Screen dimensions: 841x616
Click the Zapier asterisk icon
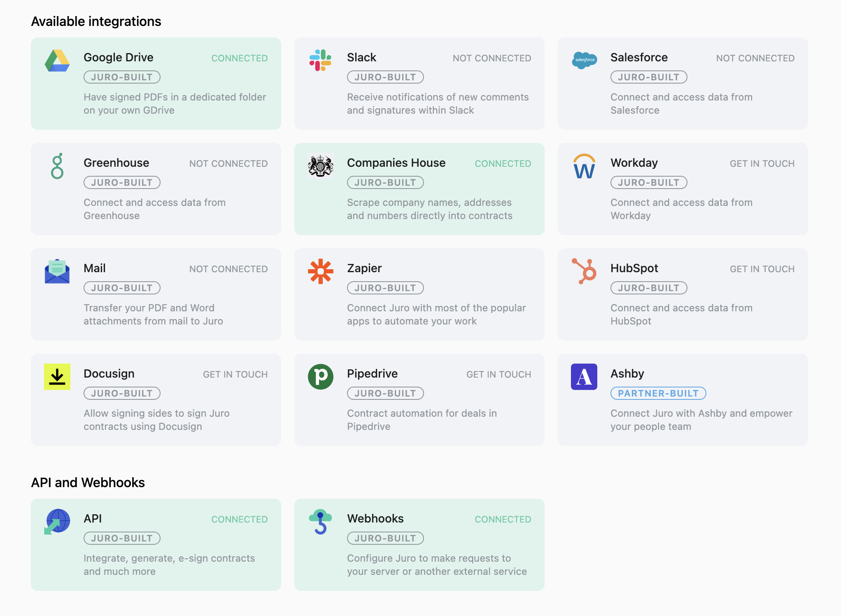click(321, 271)
